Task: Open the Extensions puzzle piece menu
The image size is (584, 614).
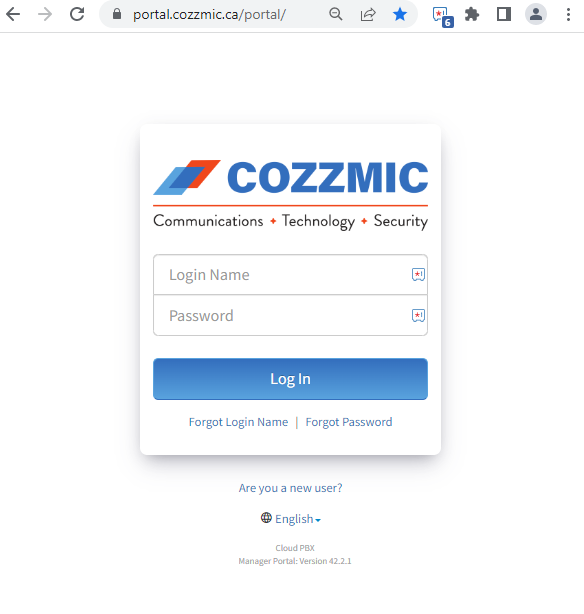Action: [472, 14]
